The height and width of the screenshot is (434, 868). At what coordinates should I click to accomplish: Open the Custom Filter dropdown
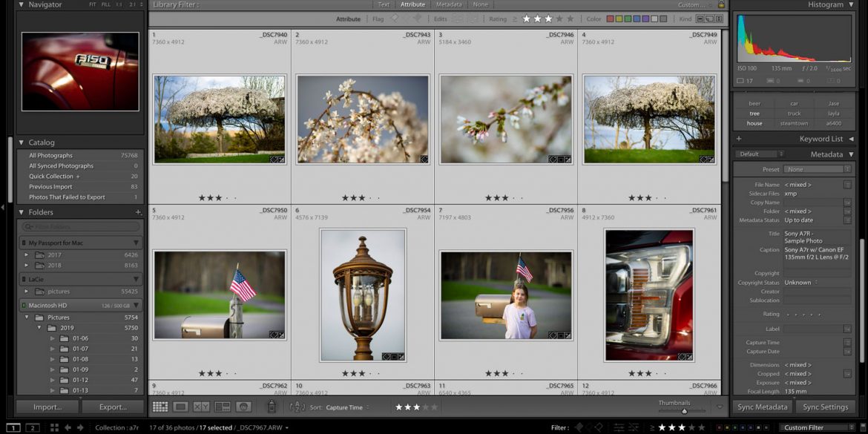(818, 427)
